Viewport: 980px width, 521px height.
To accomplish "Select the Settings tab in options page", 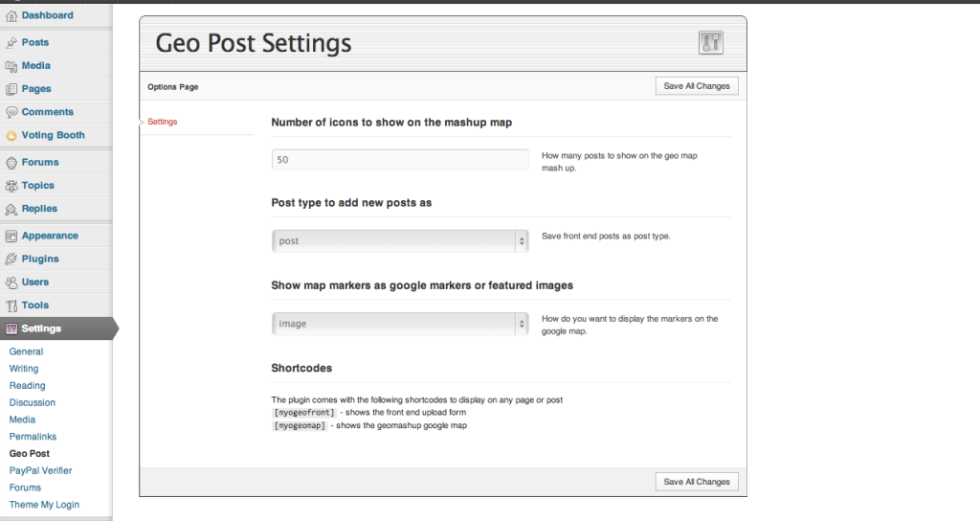I will pos(163,122).
